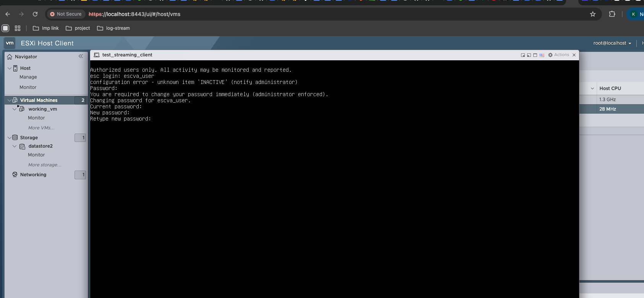Screen dimensions: 644x298
Task: Open the root@localhost user dropdown
Action: coord(612,43)
